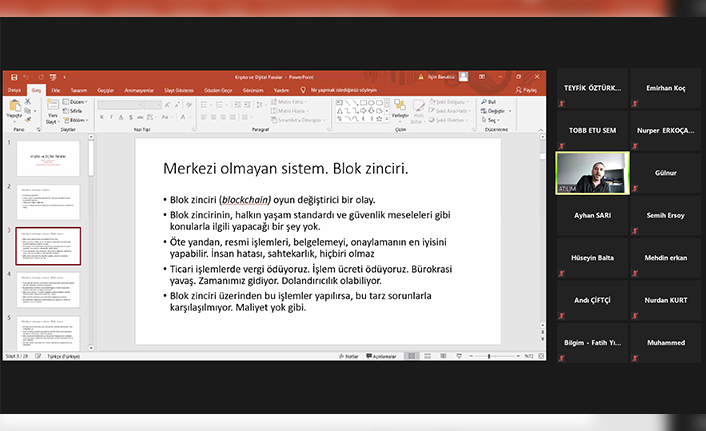Click the Notlar notes button in status bar

pyautogui.click(x=349, y=356)
